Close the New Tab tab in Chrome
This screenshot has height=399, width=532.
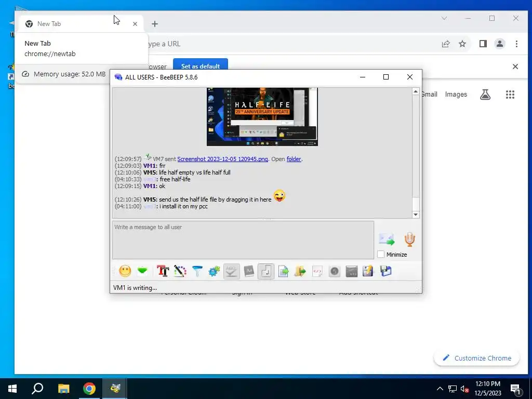coord(135,24)
